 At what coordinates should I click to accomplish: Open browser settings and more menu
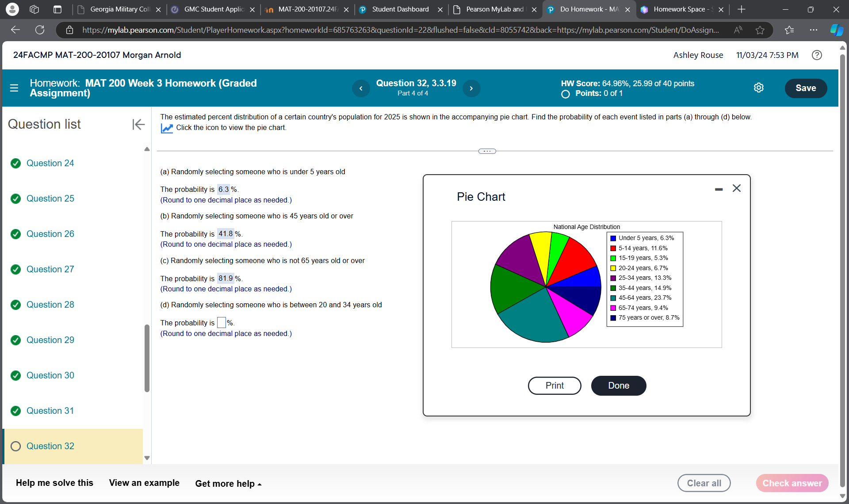click(x=814, y=30)
